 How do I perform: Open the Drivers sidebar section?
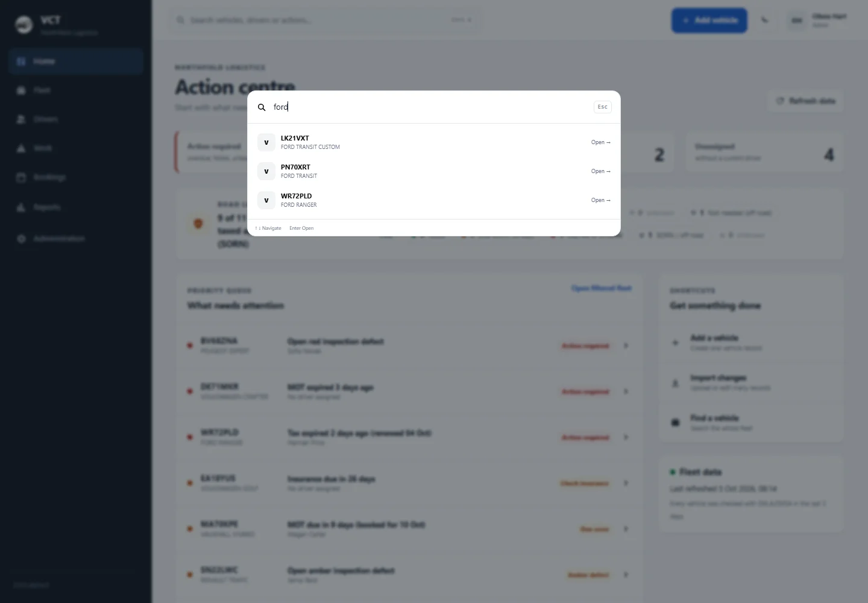76,119
